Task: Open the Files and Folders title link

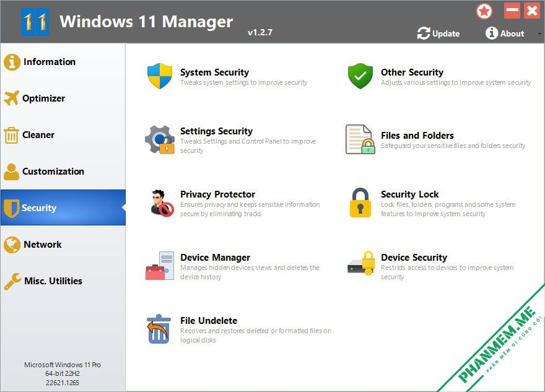Action: point(417,136)
